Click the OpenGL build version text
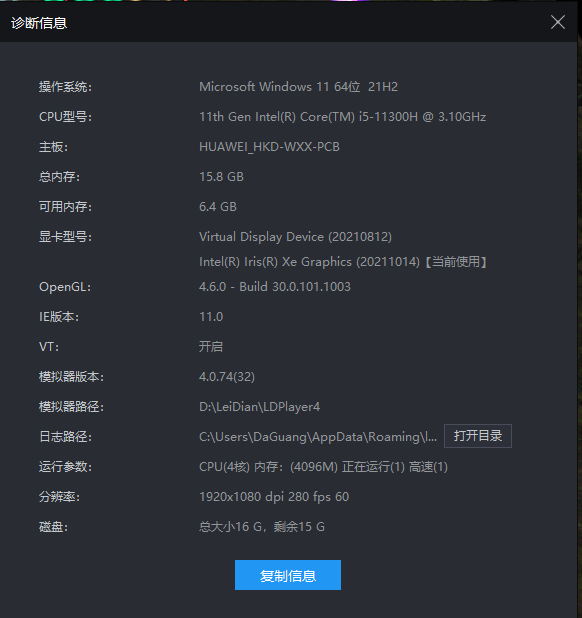This screenshot has height=618, width=582. click(x=275, y=287)
